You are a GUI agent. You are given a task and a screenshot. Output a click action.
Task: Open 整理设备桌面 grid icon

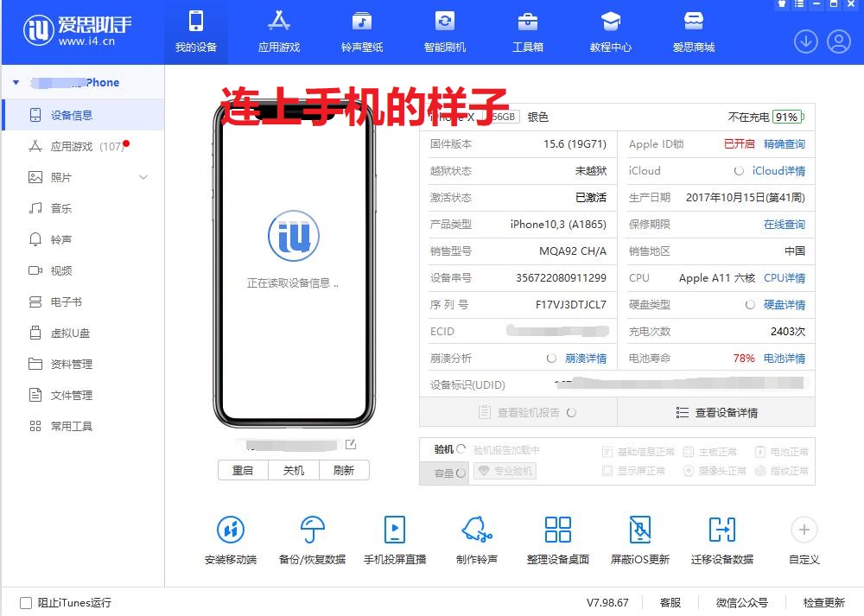tap(557, 530)
